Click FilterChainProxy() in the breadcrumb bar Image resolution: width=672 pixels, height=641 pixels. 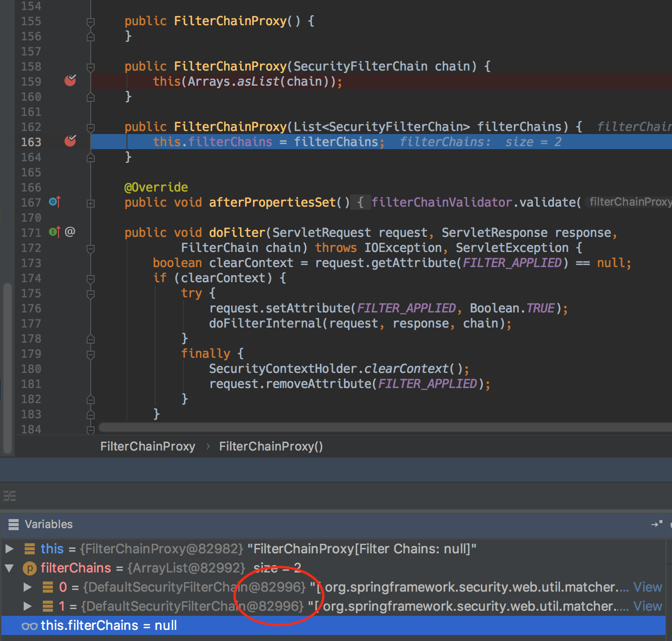(271, 446)
